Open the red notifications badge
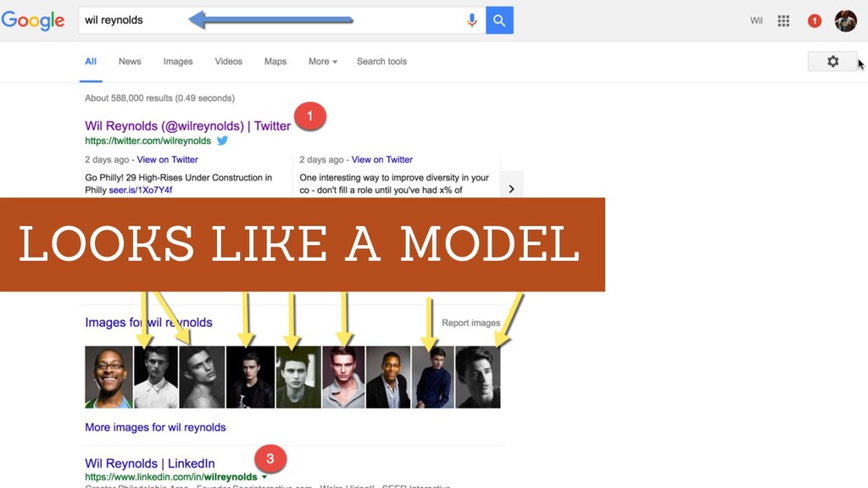Image resolution: width=868 pixels, height=488 pixels. [x=815, y=21]
